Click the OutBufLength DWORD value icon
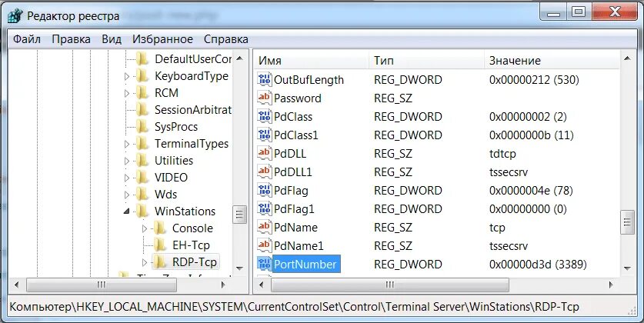This screenshot has width=644, height=323. 265,79
